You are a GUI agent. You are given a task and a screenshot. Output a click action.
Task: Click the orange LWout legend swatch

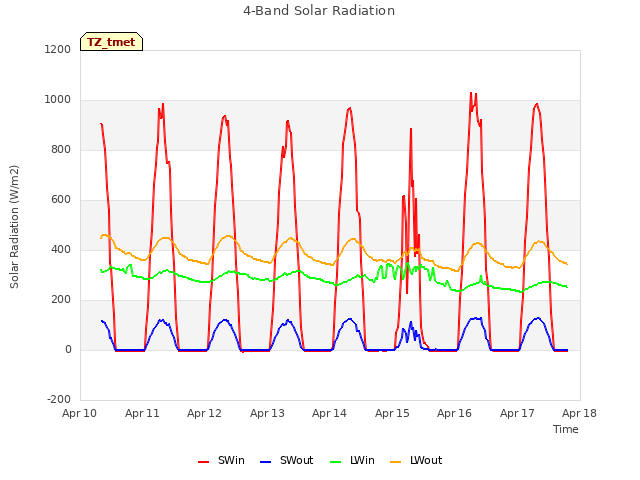click(396, 462)
